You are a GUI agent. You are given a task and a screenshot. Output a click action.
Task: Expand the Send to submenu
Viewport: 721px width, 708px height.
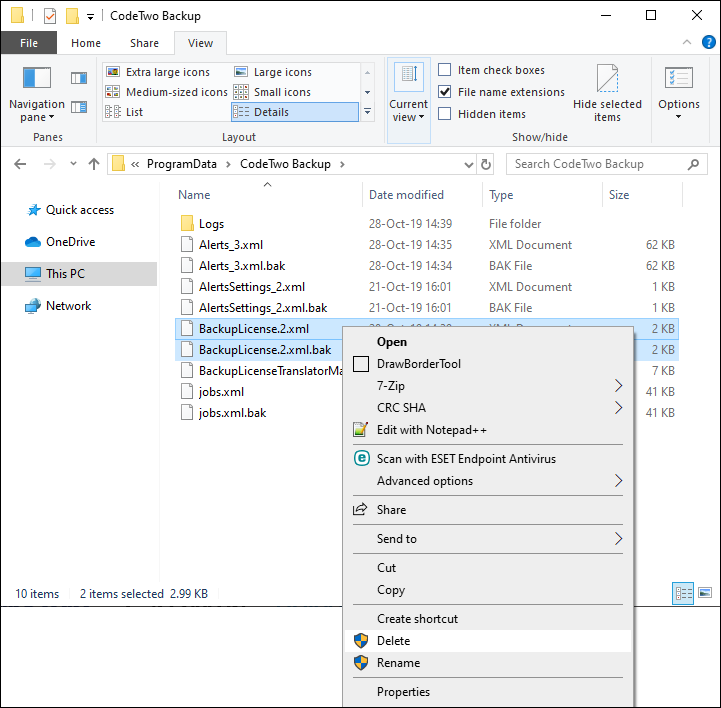(618, 538)
